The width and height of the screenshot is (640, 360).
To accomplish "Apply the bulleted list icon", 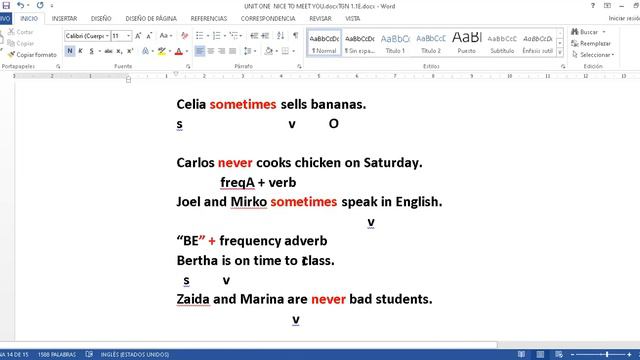I will [200, 36].
